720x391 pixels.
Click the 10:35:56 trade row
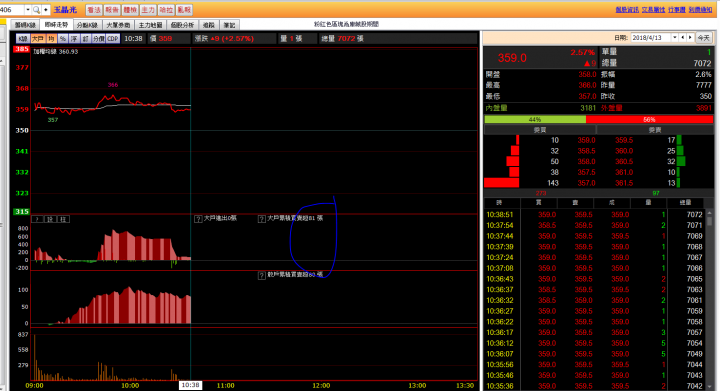[595, 365]
